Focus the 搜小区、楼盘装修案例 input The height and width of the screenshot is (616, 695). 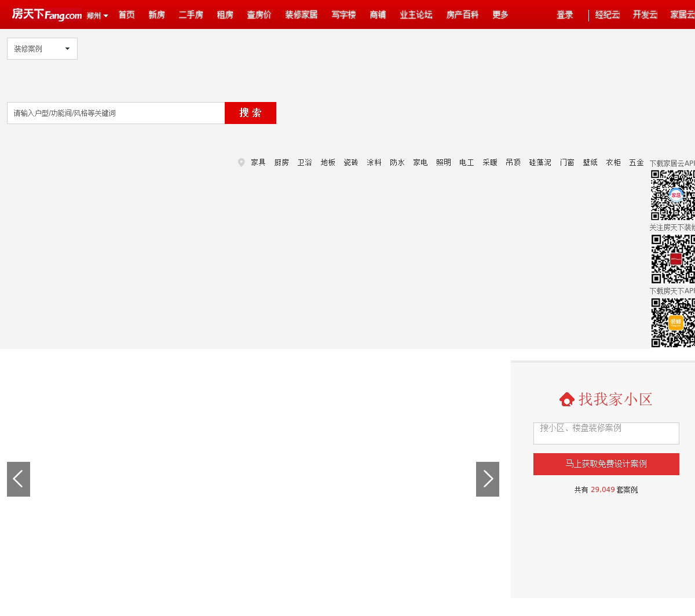(606, 433)
